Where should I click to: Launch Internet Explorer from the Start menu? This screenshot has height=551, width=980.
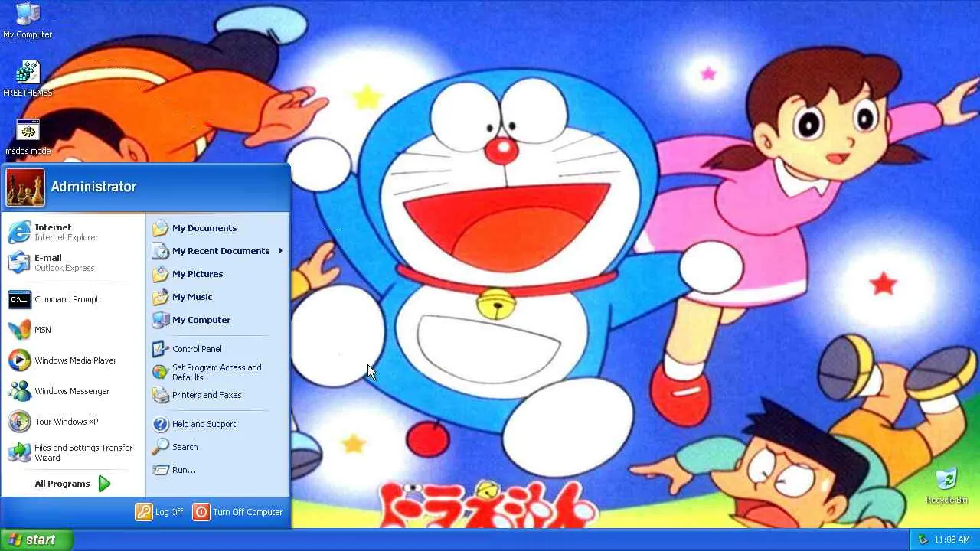point(73,232)
